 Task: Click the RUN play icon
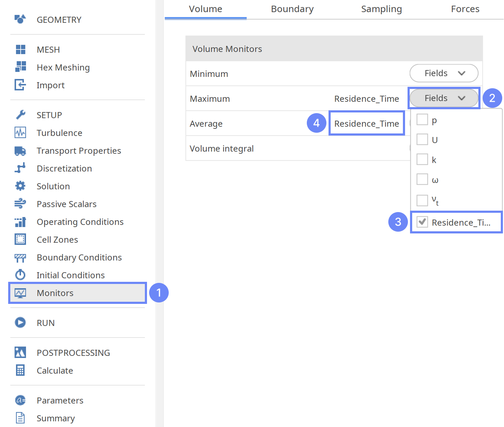pos(20,323)
